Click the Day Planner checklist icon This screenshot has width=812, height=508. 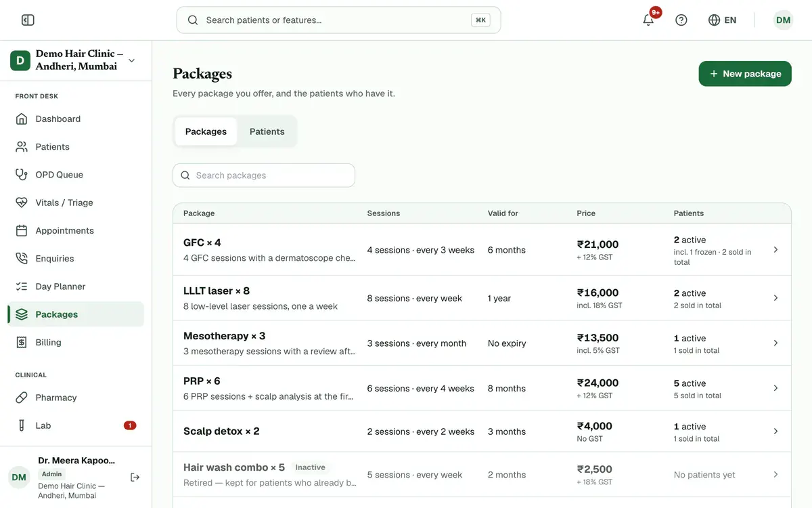[x=22, y=287]
